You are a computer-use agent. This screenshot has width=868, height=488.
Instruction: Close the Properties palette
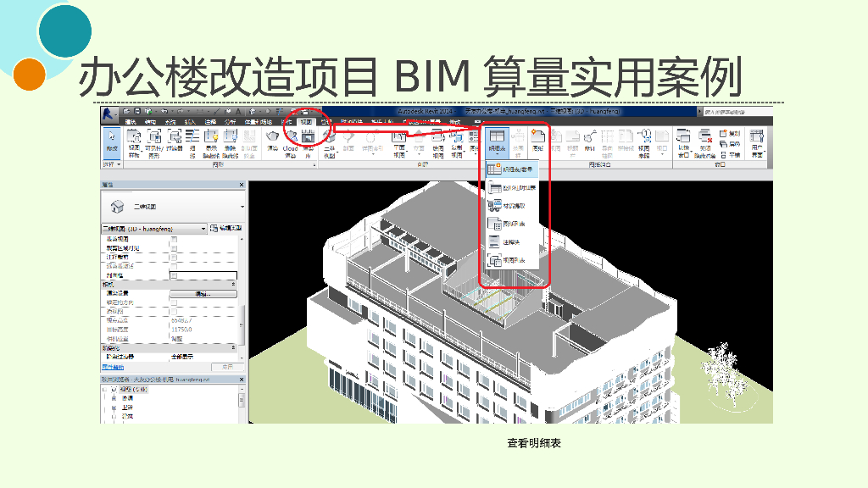[x=242, y=185]
